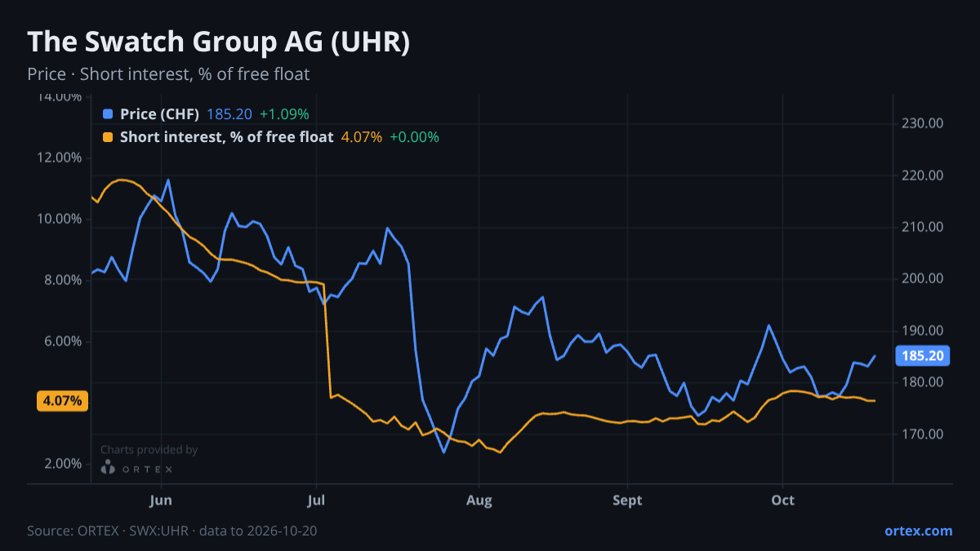The width and height of the screenshot is (980, 551).
Task: Click the 2.00% left axis label
Action: click(63, 464)
